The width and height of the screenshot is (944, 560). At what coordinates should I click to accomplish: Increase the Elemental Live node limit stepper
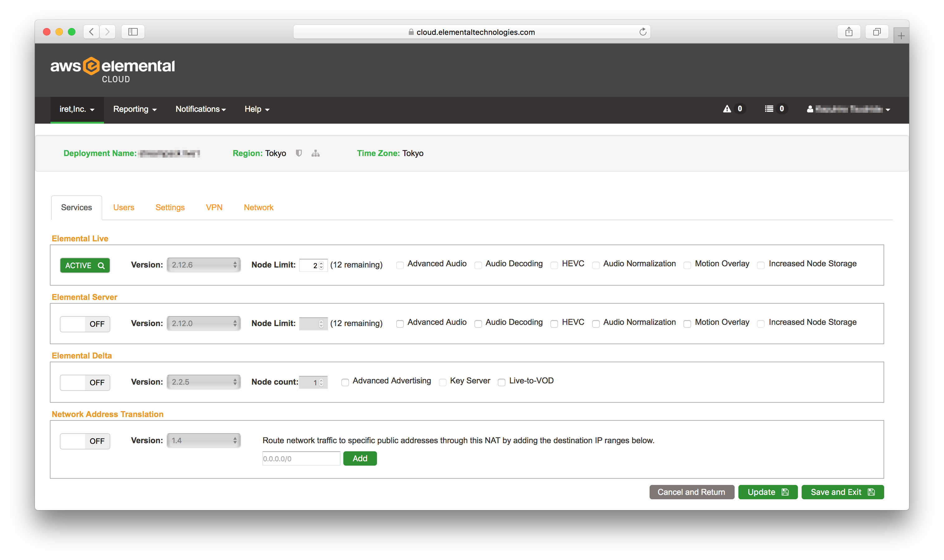click(x=322, y=263)
